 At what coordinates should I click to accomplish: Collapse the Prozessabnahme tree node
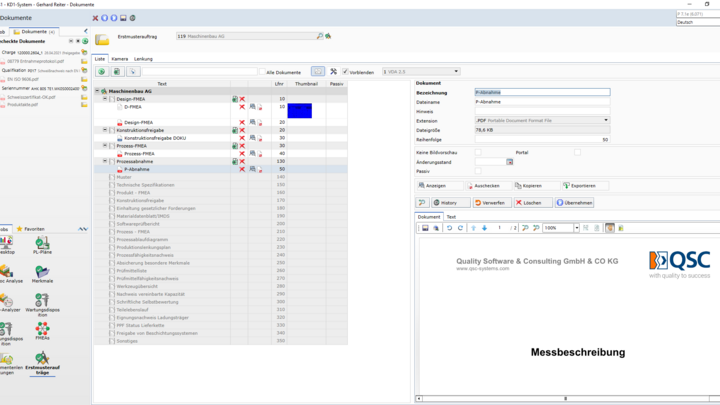[x=105, y=161]
